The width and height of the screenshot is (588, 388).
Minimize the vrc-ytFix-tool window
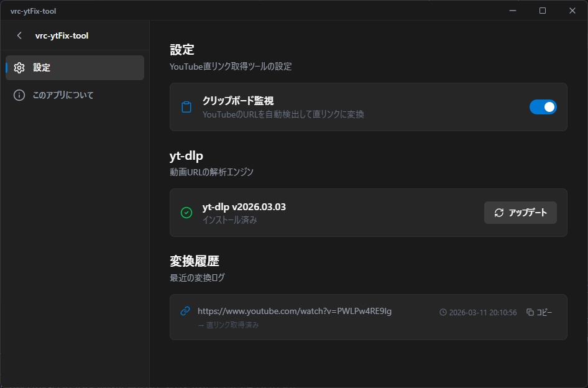[x=513, y=11]
